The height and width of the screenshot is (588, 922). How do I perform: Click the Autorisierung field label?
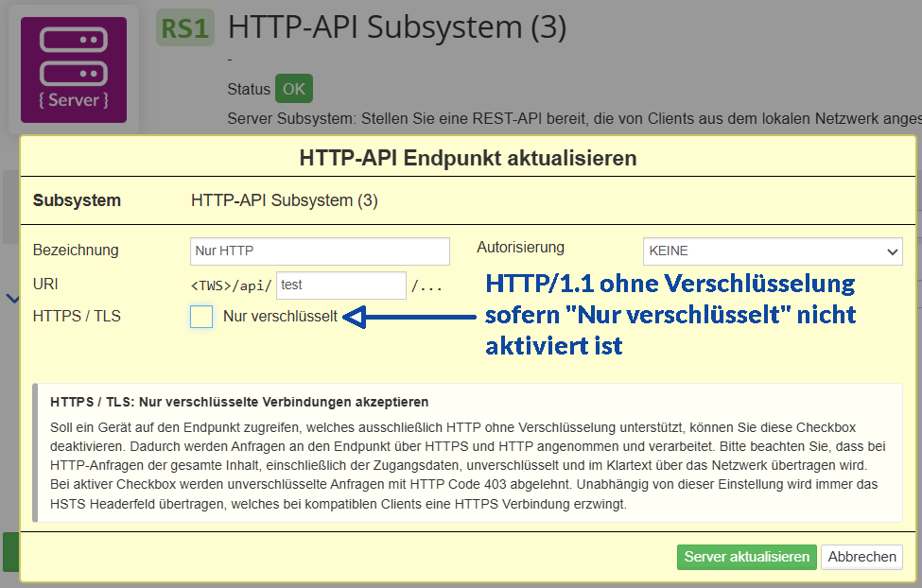point(520,248)
